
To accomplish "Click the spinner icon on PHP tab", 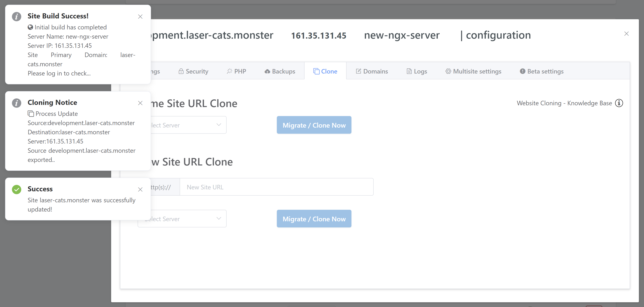I will (230, 71).
